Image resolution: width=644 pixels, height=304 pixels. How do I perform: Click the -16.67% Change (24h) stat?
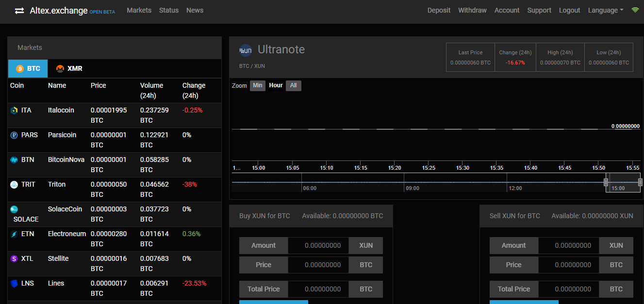[x=515, y=57]
